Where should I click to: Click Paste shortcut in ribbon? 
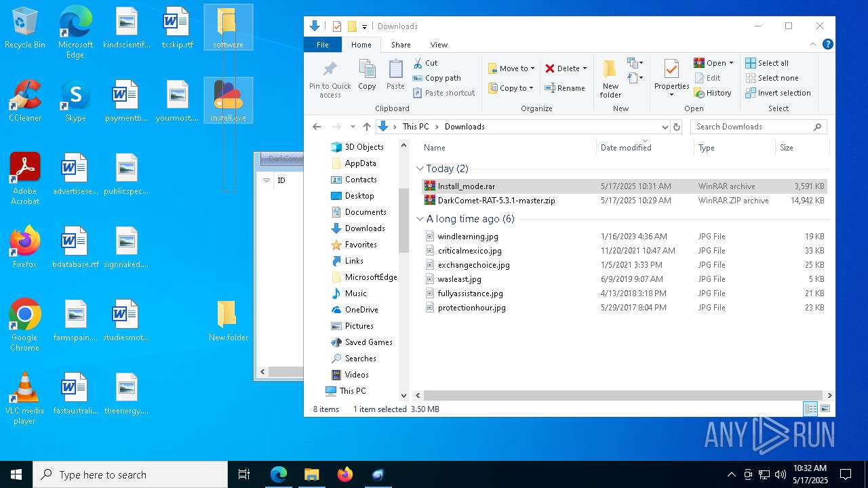coord(443,93)
